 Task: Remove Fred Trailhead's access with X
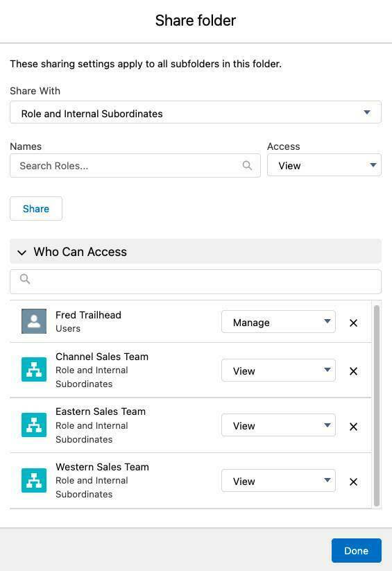(353, 323)
